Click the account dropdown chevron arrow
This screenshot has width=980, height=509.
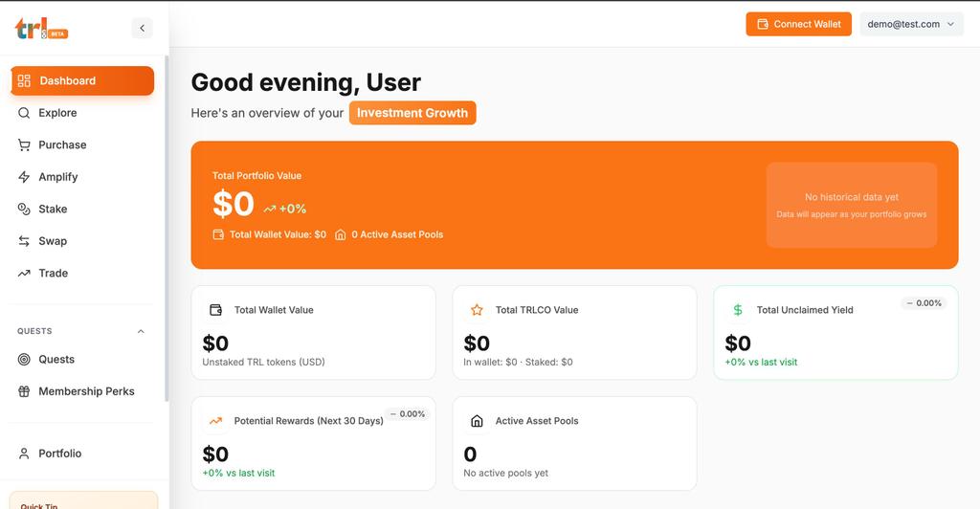click(950, 24)
